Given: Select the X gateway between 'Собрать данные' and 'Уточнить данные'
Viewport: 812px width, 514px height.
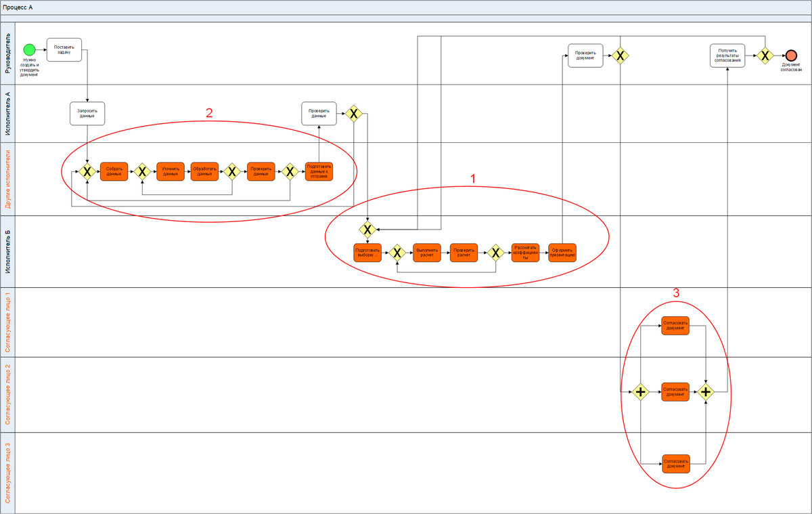Looking at the screenshot, I should pyautogui.click(x=142, y=171).
